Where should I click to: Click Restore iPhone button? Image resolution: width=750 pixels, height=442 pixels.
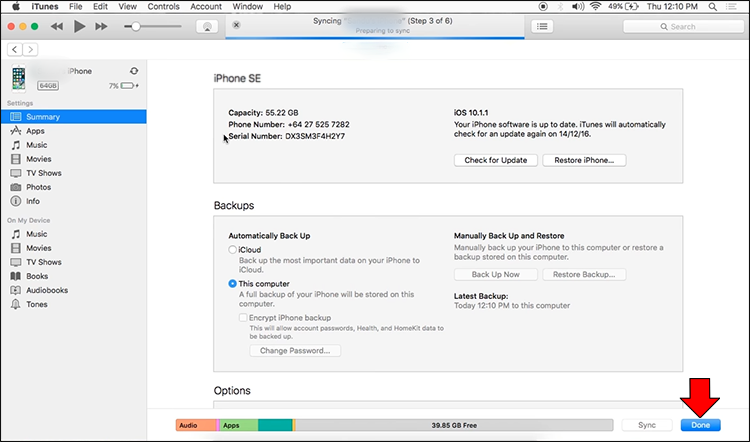pos(584,160)
